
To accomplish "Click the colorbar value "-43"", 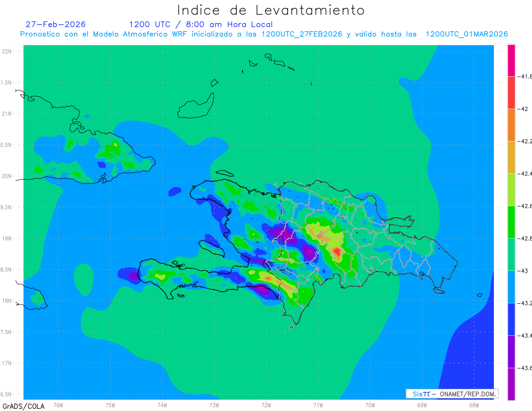I will pyautogui.click(x=524, y=271).
